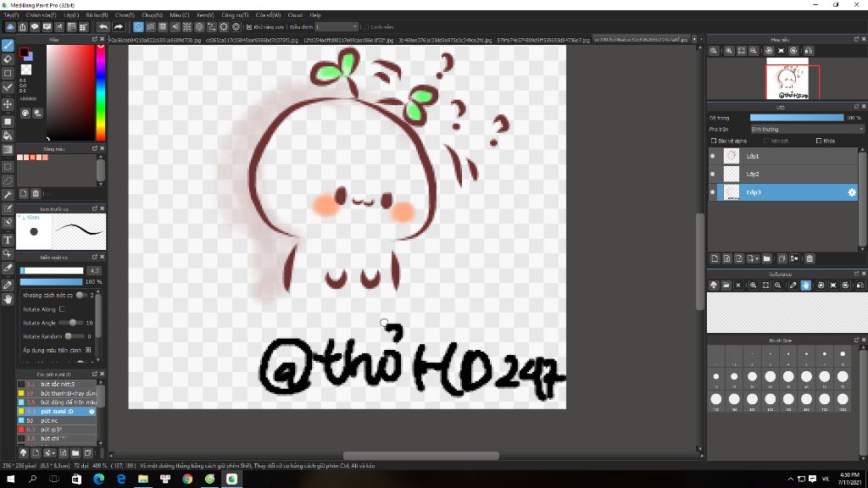Open Lớp3 layer settings gear
Viewport: 868px width, 488px height.
851,192
